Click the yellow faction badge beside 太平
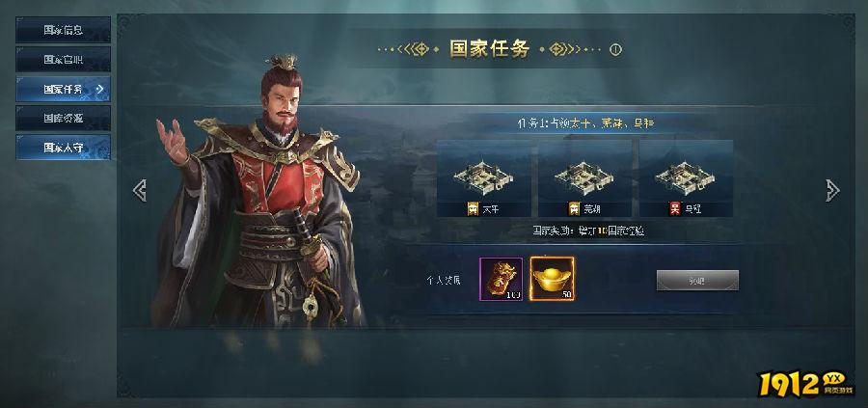Viewport: 868px width, 408px height. pyautogui.click(x=473, y=209)
